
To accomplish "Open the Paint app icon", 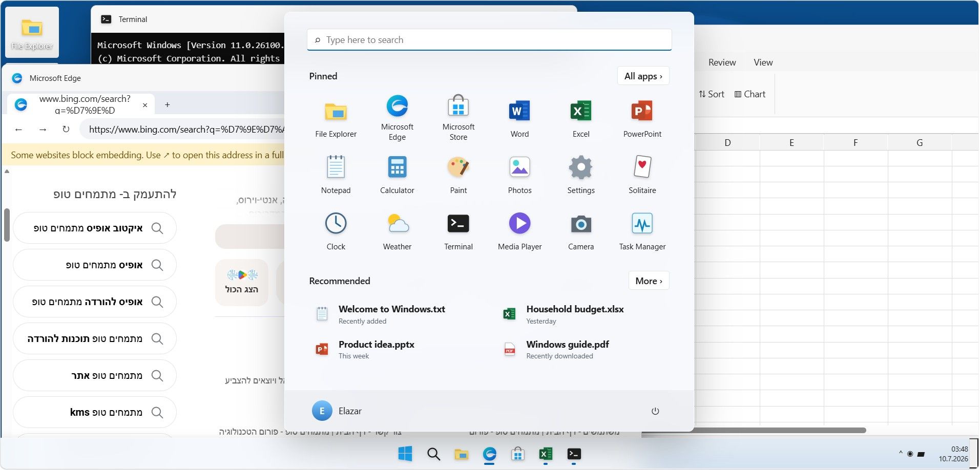I will click(458, 174).
